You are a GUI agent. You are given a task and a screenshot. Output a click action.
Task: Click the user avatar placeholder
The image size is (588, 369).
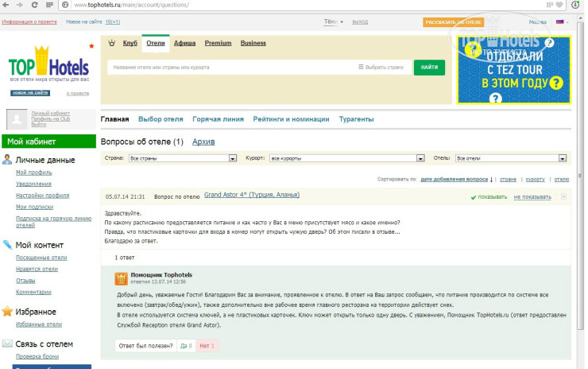pyautogui.click(x=17, y=119)
